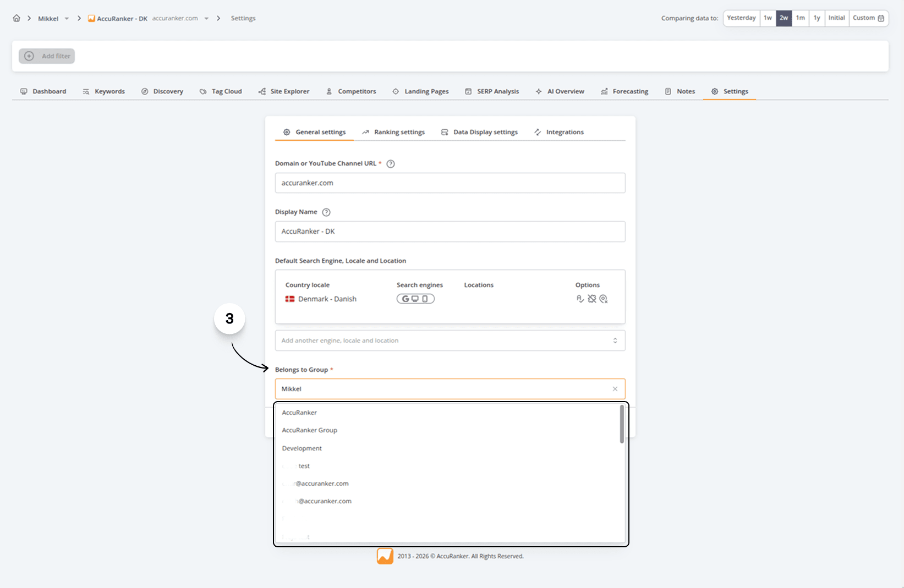Click the search engines icon pill

coord(415,299)
